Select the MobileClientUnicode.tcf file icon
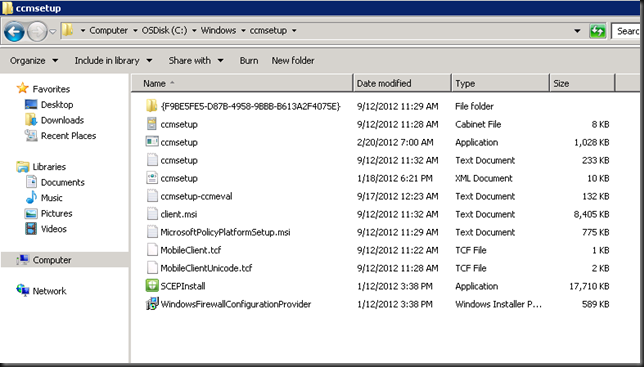The height and width of the screenshot is (367, 644). (152, 268)
